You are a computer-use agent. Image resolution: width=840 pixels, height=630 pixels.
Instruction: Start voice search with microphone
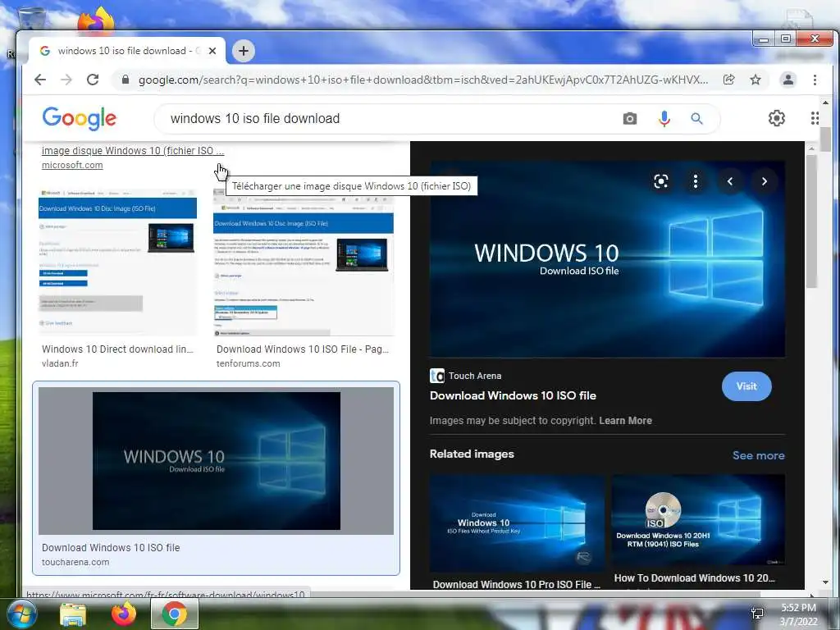coord(664,118)
